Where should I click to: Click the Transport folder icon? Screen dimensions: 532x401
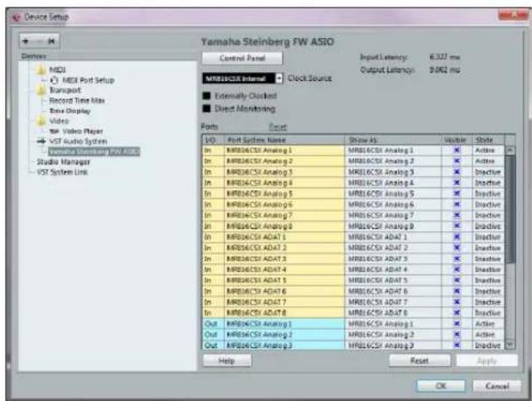click(x=41, y=90)
